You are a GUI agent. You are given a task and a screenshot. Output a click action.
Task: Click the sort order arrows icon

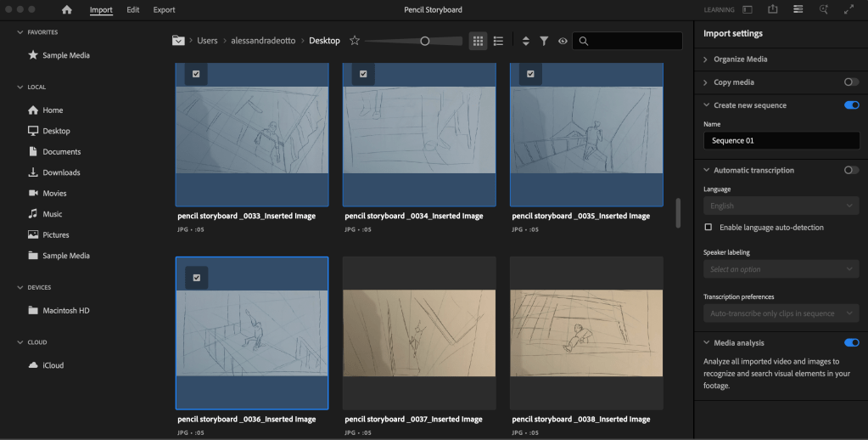point(525,41)
